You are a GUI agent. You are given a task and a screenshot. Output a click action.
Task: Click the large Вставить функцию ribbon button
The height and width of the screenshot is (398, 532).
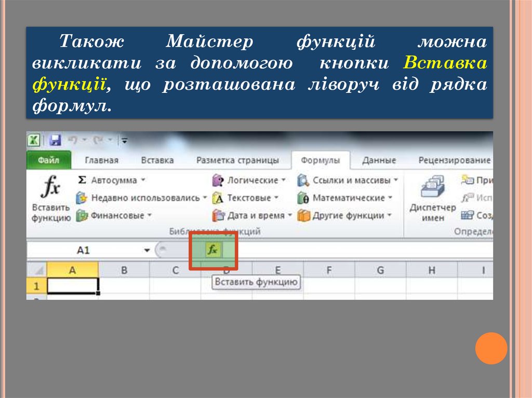point(51,198)
